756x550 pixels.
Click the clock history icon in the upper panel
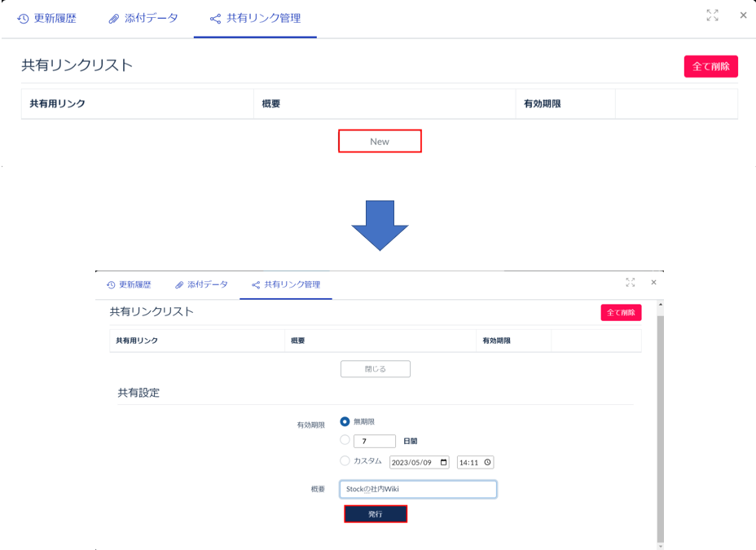coord(21,19)
